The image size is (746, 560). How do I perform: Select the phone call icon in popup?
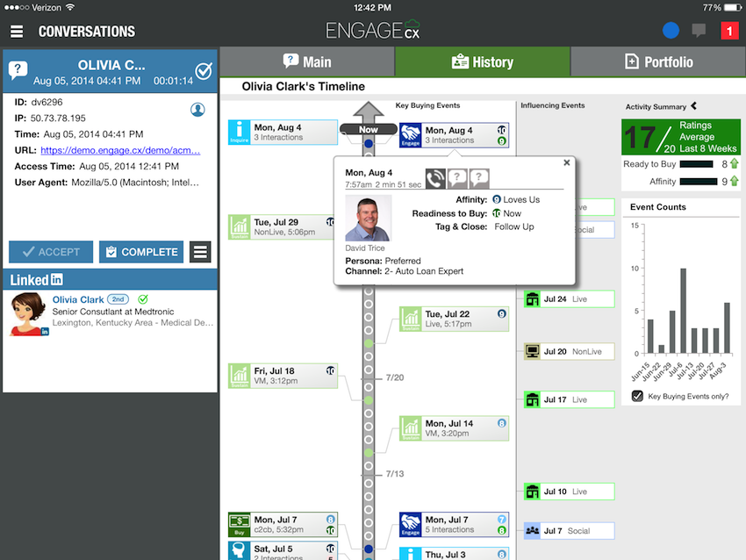coord(435,179)
